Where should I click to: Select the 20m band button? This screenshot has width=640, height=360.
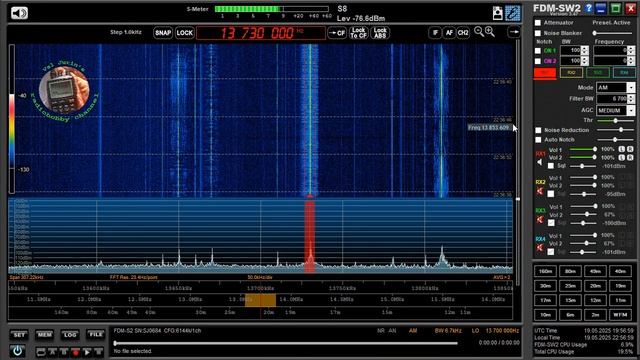click(x=596, y=286)
